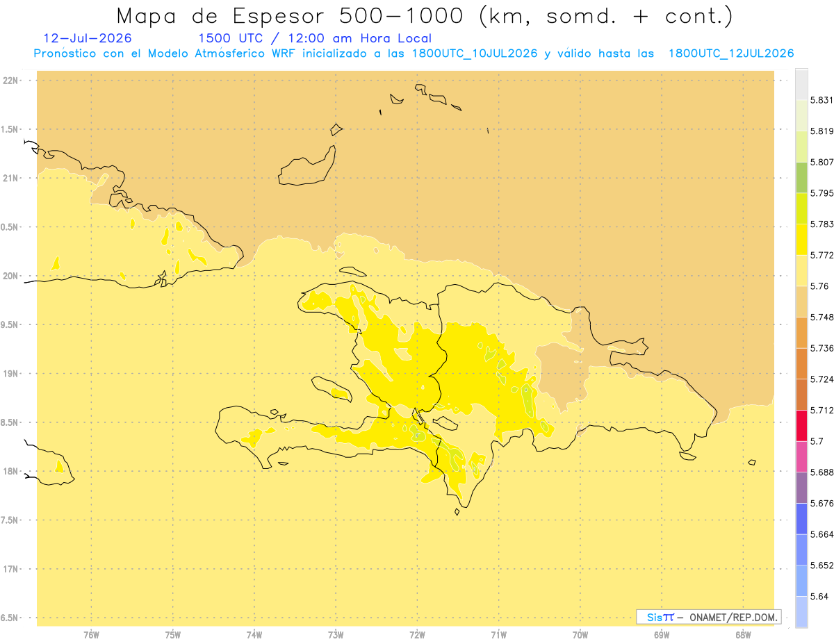Click the 18N latitude axis label

[10, 471]
